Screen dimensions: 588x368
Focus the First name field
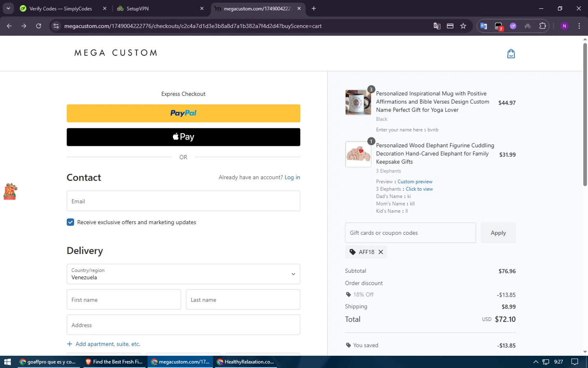click(124, 299)
